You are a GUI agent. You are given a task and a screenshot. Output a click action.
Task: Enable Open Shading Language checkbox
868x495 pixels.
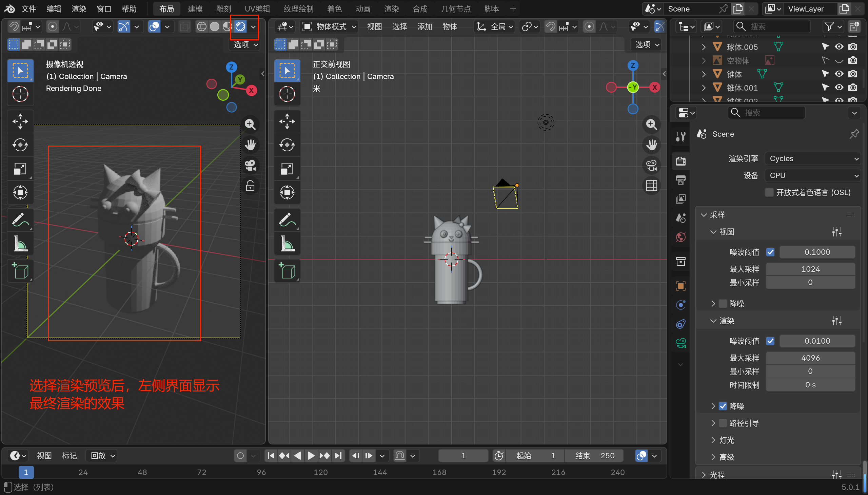tap(769, 192)
